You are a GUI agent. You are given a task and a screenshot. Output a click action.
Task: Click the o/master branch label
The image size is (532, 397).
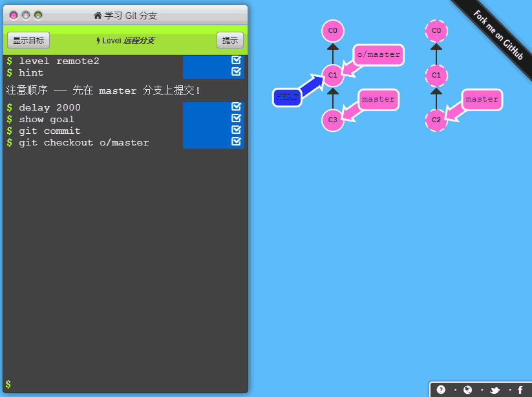tap(379, 54)
